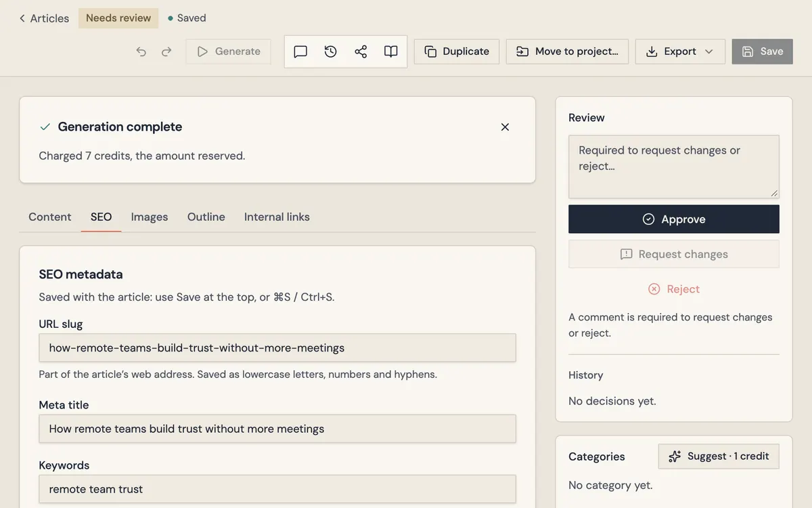Click the Saved status indicator
The width and height of the screenshot is (812, 508).
click(x=187, y=18)
